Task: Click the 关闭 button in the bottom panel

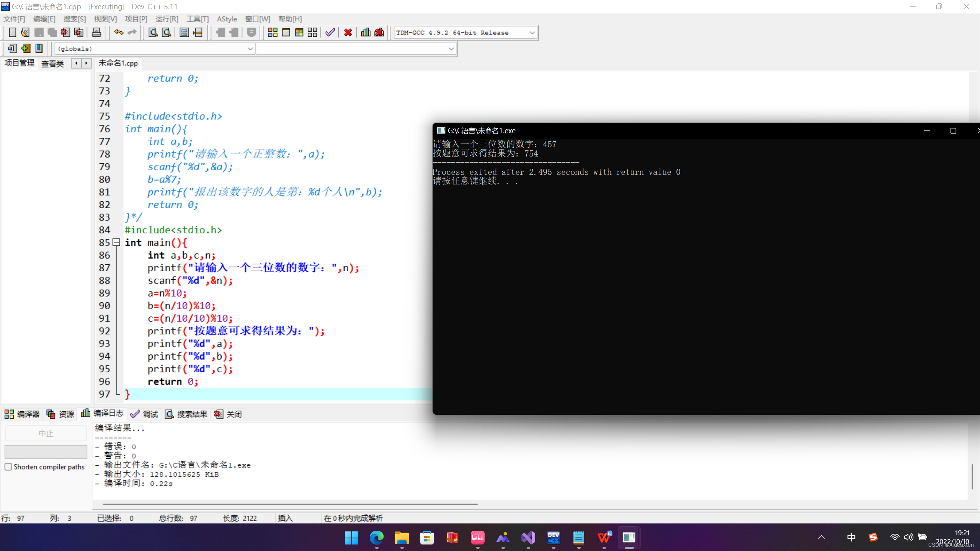Action: pyautogui.click(x=228, y=414)
